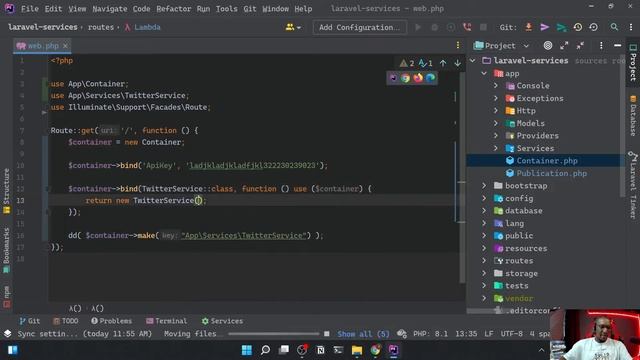Image resolution: width=640 pixels, height=360 pixels.
Task: Open the Tools menu
Action: point(227,9)
